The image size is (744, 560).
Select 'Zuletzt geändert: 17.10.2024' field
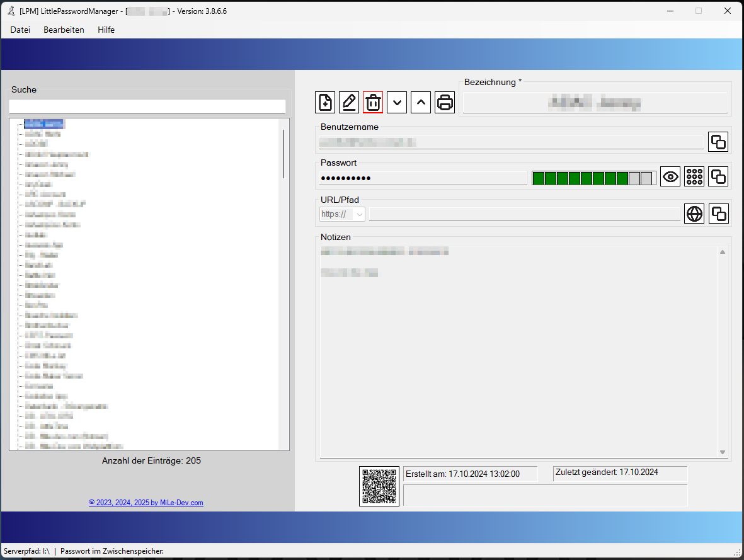click(620, 474)
